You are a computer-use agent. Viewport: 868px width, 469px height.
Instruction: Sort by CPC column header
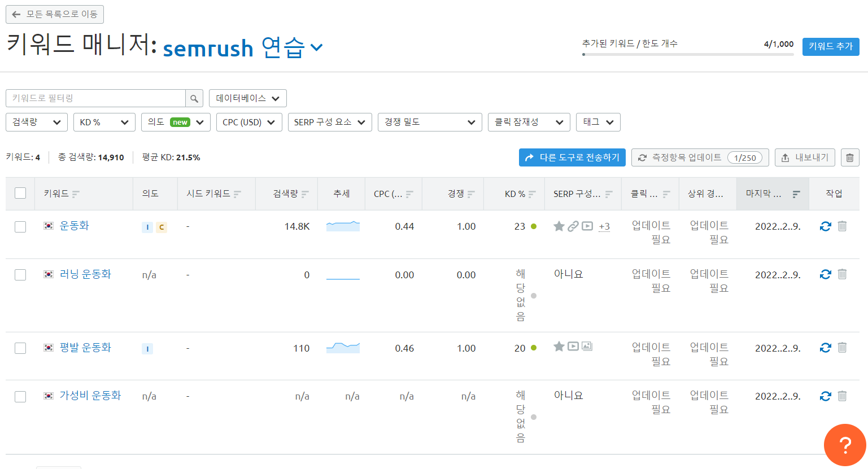pos(394,194)
